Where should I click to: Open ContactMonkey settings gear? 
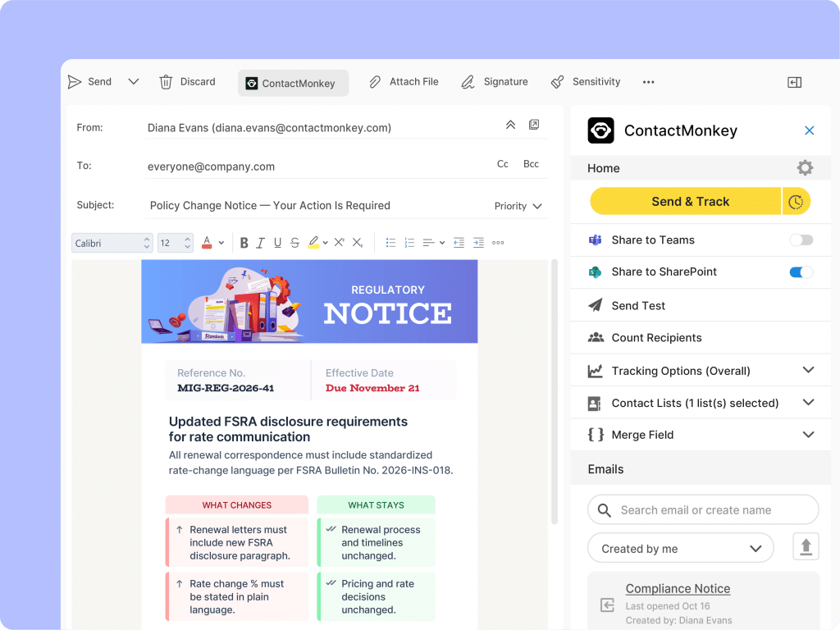(x=805, y=167)
